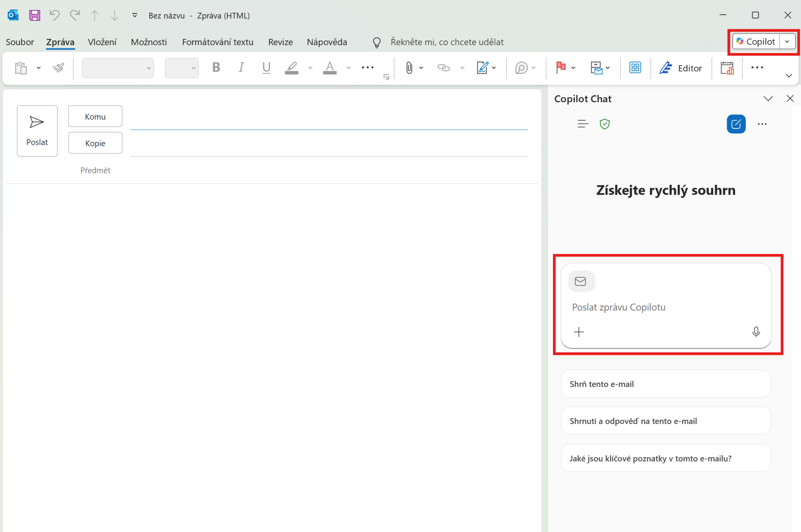This screenshot has height=532, width=801.
Task: Insert a link using chain icon
Action: [x=443, y=68]
